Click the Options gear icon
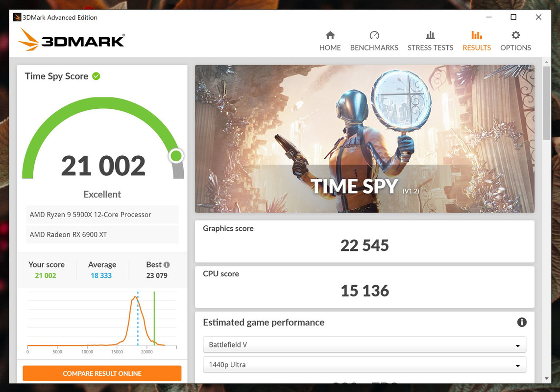Screen dimensions: 560x392 click(515, 35)
